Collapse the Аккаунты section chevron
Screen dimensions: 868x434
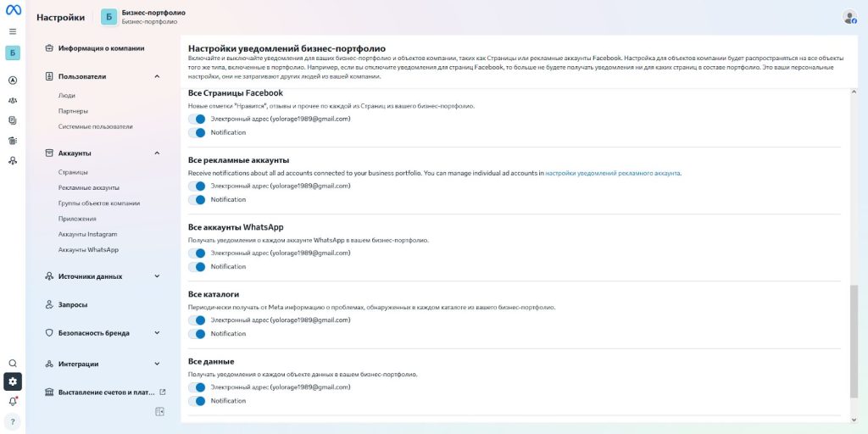click(x=157, y=153)
